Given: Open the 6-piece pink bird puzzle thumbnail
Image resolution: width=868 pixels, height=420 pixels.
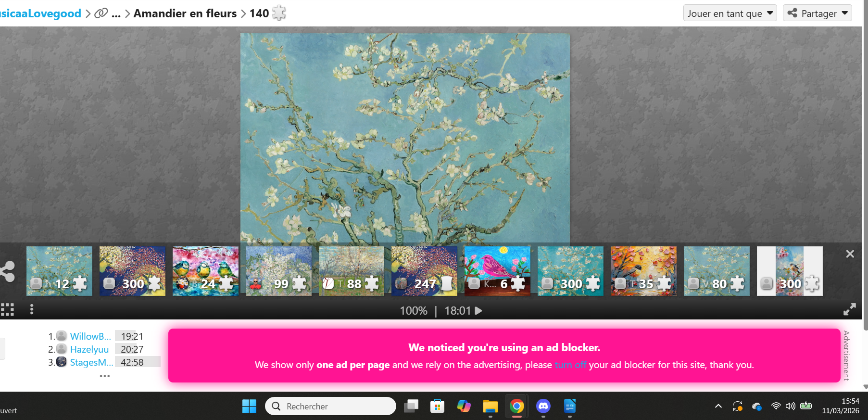Looking at the screenshot, I should [x=498, y=271].
